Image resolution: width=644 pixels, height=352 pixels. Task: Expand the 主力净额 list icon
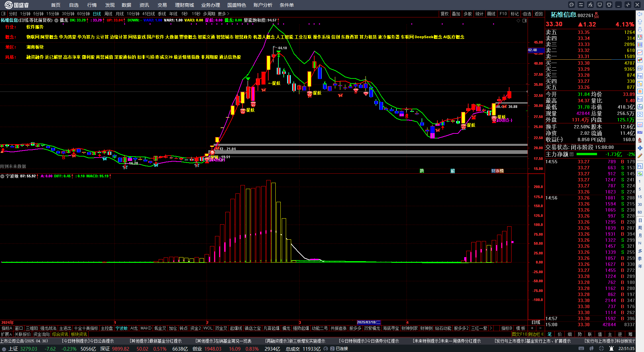[x=572, y=154]
